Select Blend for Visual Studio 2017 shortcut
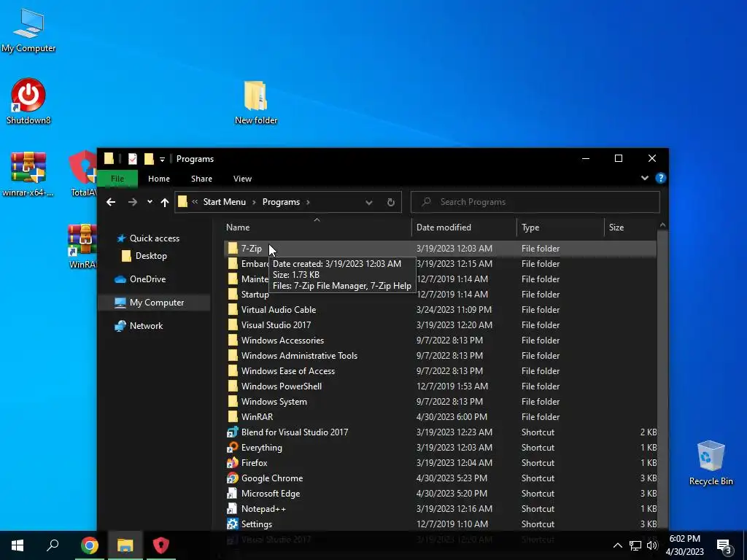 tap(440, 432)
